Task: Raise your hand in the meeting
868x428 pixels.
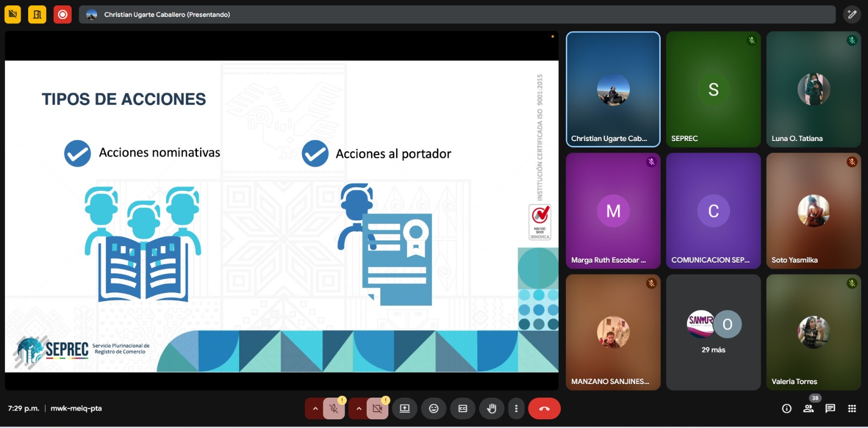Action: coord(492,408)
